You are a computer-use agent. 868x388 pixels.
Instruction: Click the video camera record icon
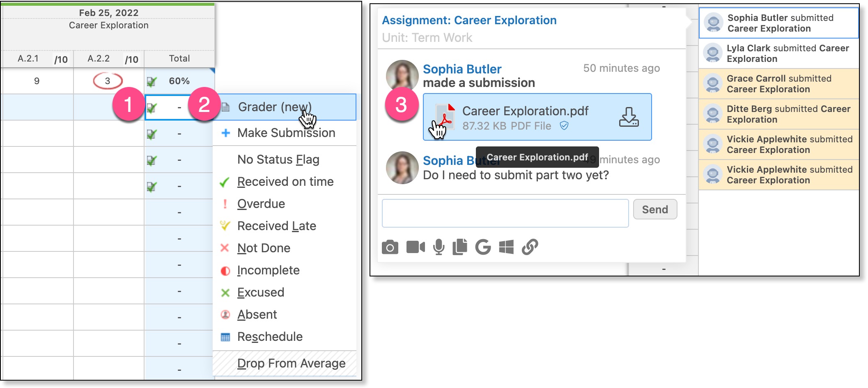click(x=415, y=247)
